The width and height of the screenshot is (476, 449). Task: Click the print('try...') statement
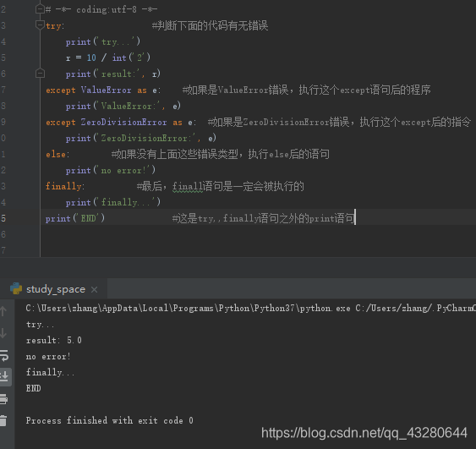pos(103,41)
